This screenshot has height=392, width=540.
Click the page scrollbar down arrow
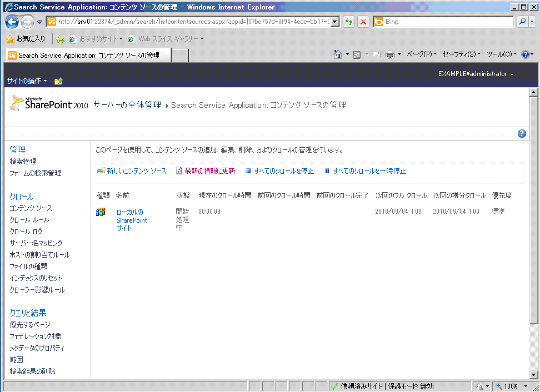click(533, 375)
